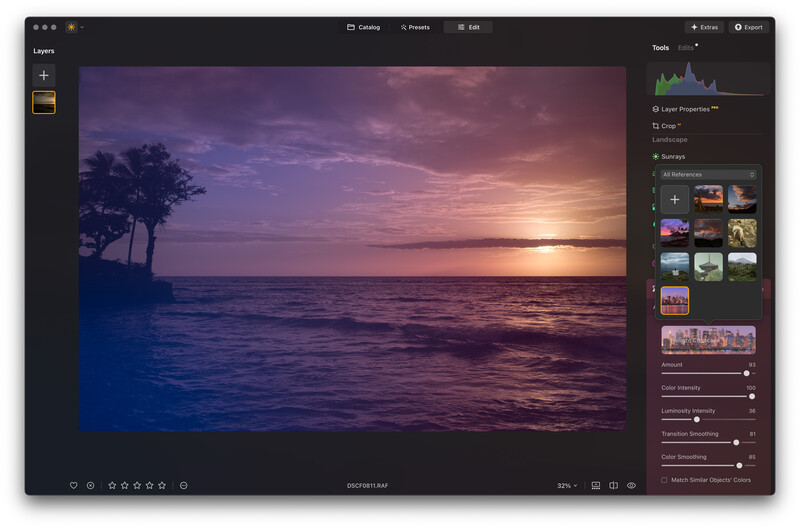
Task: Click the Amount value 93
Action: click(752, 365)
